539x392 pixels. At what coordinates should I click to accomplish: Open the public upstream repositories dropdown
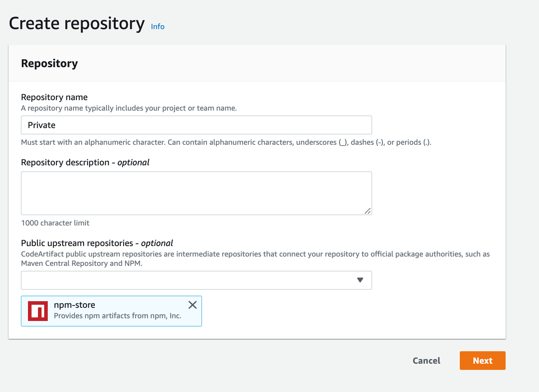coord(196,280)
